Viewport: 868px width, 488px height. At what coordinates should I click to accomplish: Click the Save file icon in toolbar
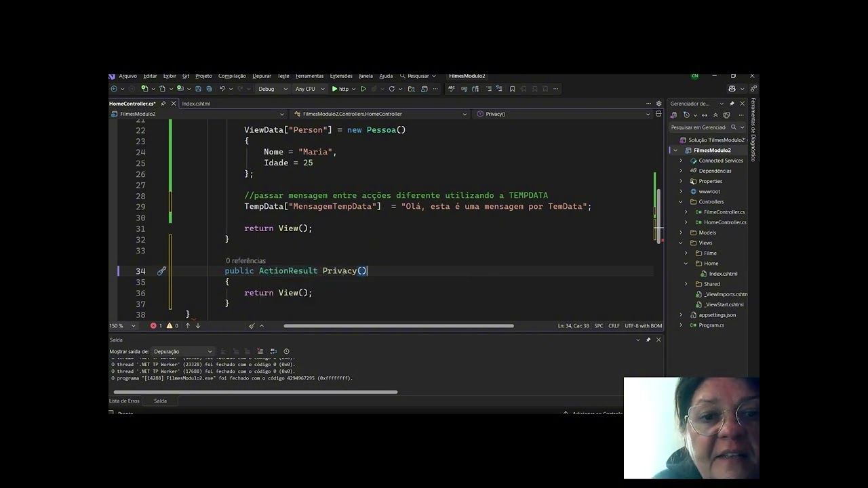point(198,89)
